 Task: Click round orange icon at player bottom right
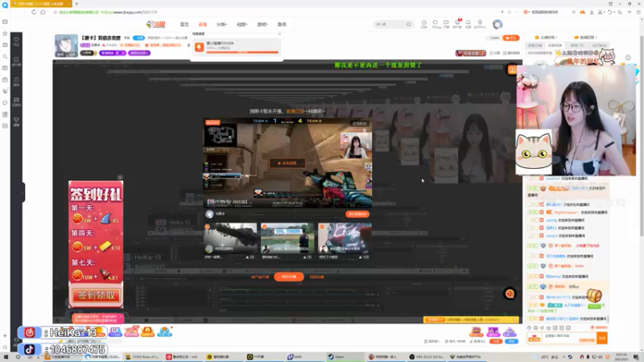[510, 294]
